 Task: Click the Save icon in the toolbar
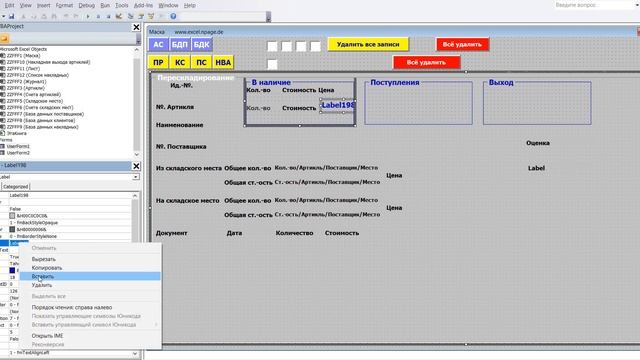12,16
